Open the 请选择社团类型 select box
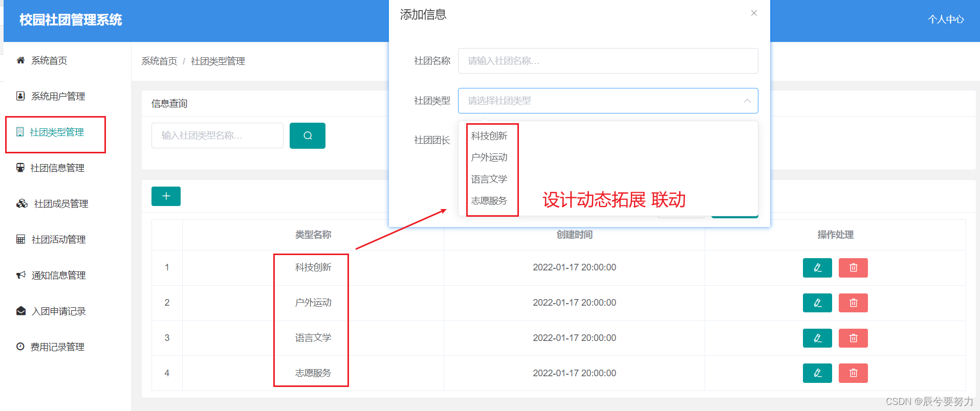980x411 pixels. click(608, 101)
